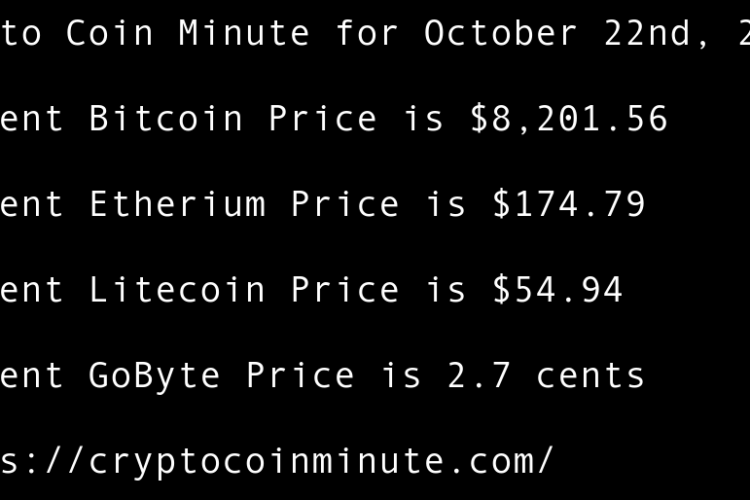Screen dimensions: 750x500
Task: Click the word Etherium
Action: (177, 205)
